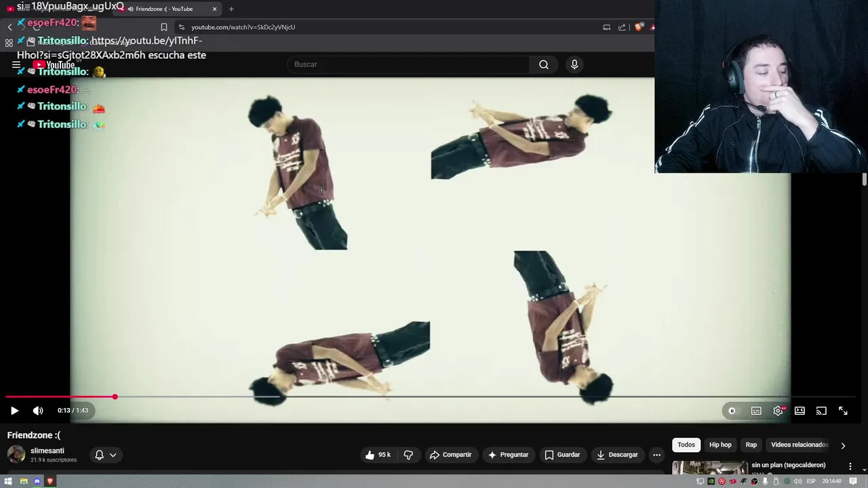Show more filter chips with right arrow
The height and width of the screenshot is (488, 868).
pos(843,445)
